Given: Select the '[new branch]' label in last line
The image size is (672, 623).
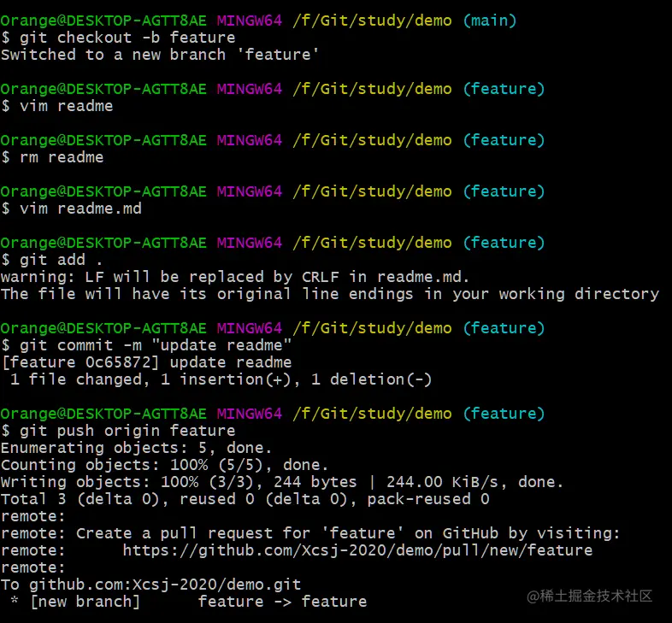Looking at the screenshot, I should (x=85, y=602).
